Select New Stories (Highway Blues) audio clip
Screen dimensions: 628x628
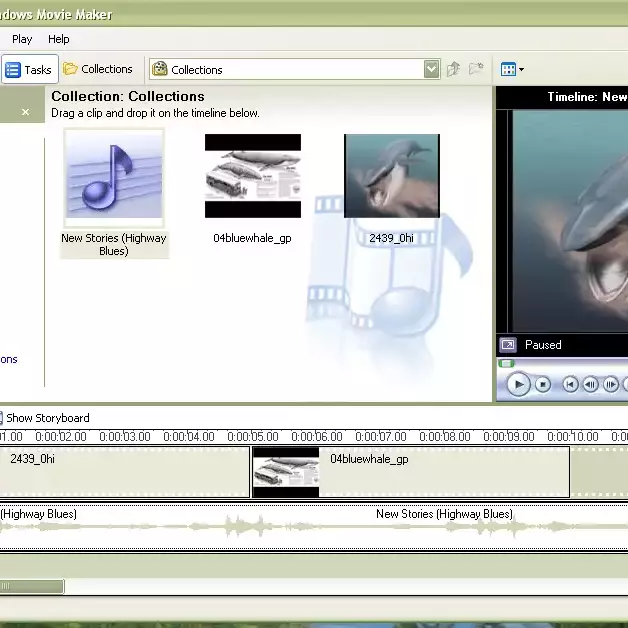pos(114,176)
